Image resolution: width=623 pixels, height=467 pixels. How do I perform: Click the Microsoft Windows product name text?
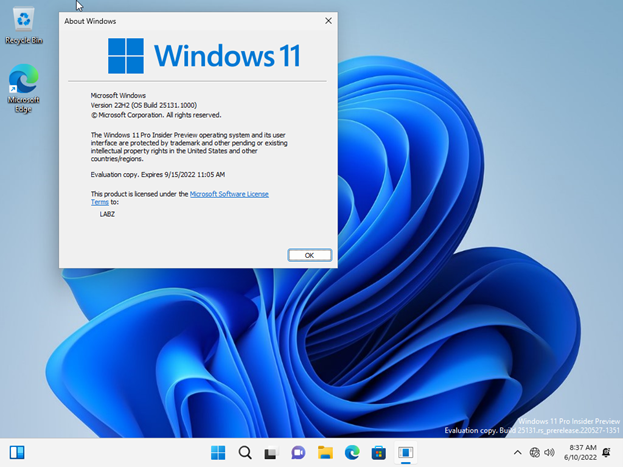click(x=118, y=95)
